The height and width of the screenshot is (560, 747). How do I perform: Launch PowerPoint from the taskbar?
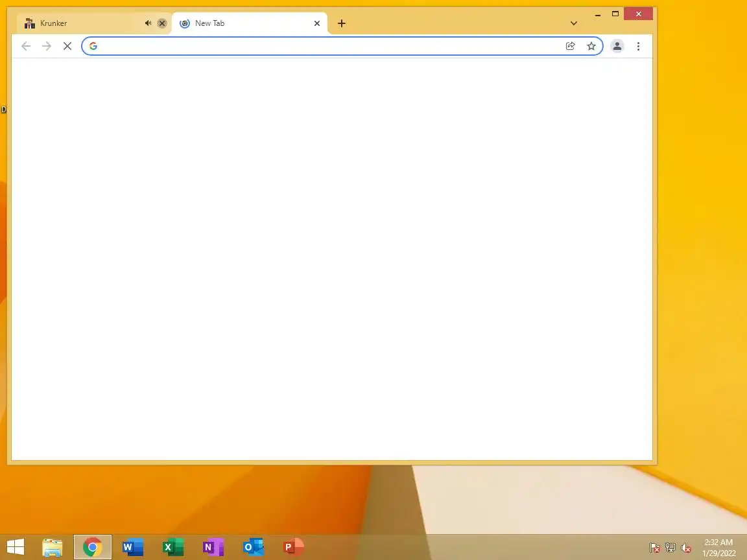(x=293, y=547)
